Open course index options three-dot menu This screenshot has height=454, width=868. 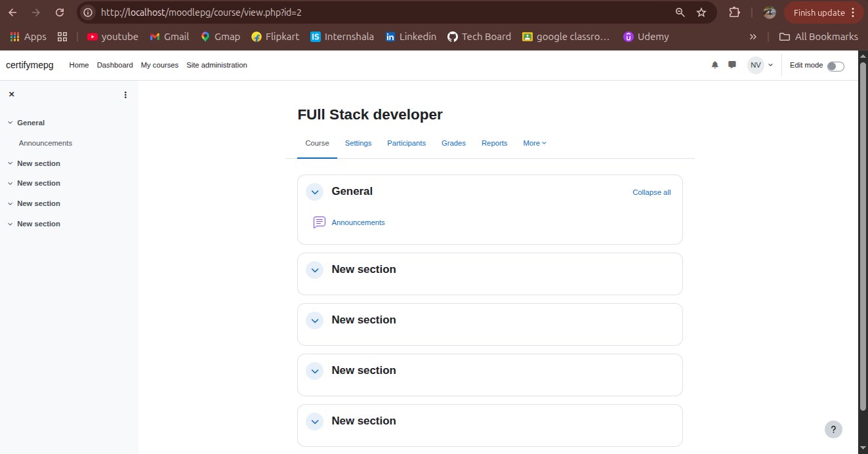(x=125, y=95)
